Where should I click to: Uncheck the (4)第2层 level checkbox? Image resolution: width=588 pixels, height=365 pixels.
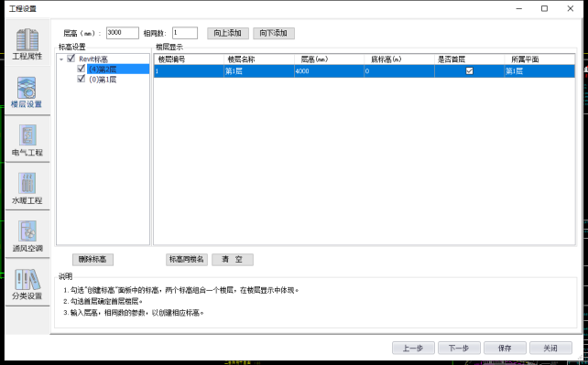[x=81, y=69]
